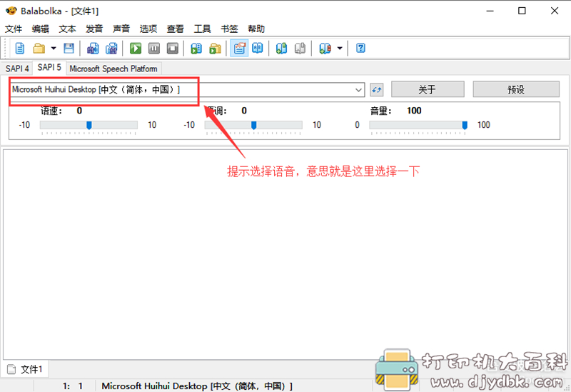Click the Help question mark icon
Screen dimensions: 571x392
click(x=360, y=48)
